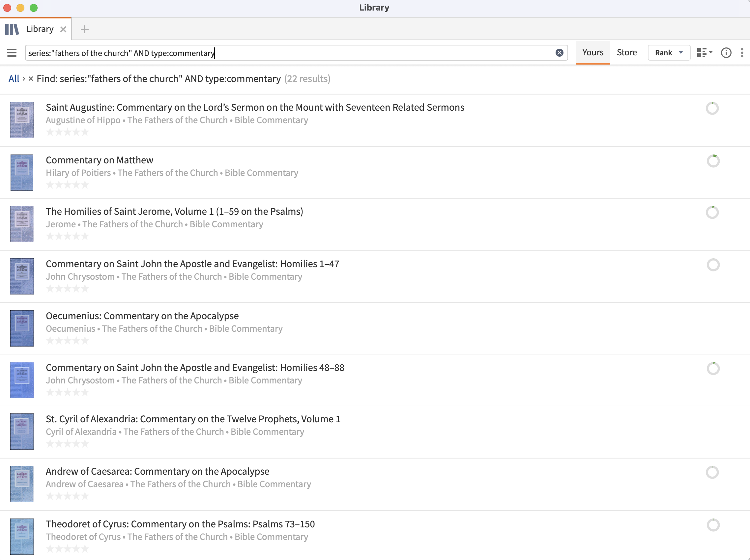Image resolution: width=750 pixels, height=560 pixels.
Task: Remove the Find filter with x
Action: tap(31, 79)
